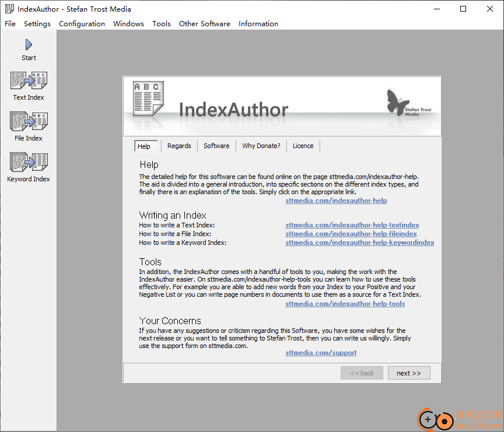Click the 'Your Concerns' heading
The image size is (504, 432).
pos(170,321)
